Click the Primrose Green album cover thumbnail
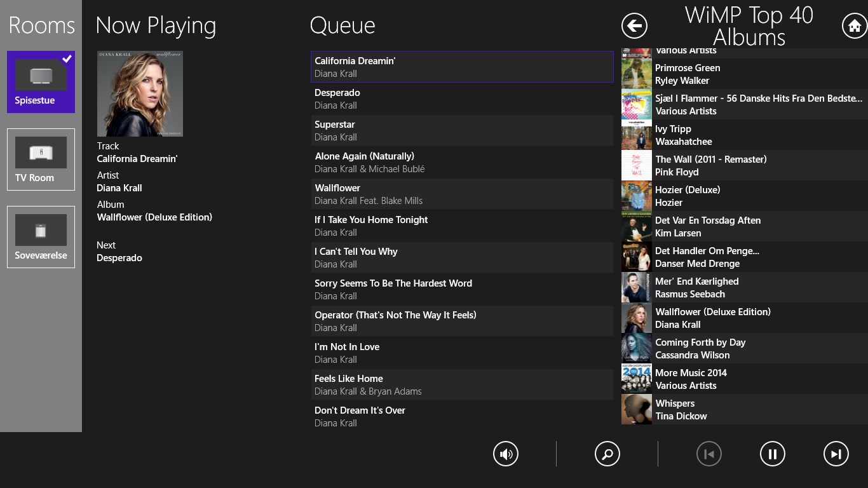 637,74
